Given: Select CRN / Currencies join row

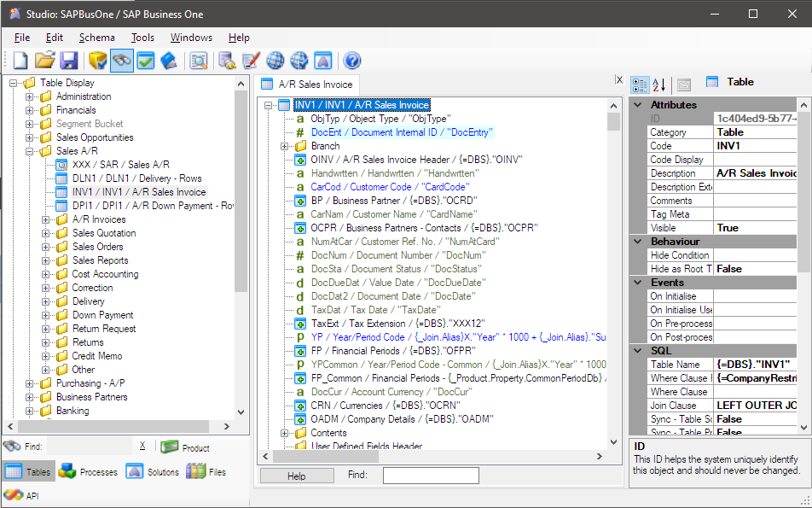Looking at the screenshot, I should [x=386, y=406].
